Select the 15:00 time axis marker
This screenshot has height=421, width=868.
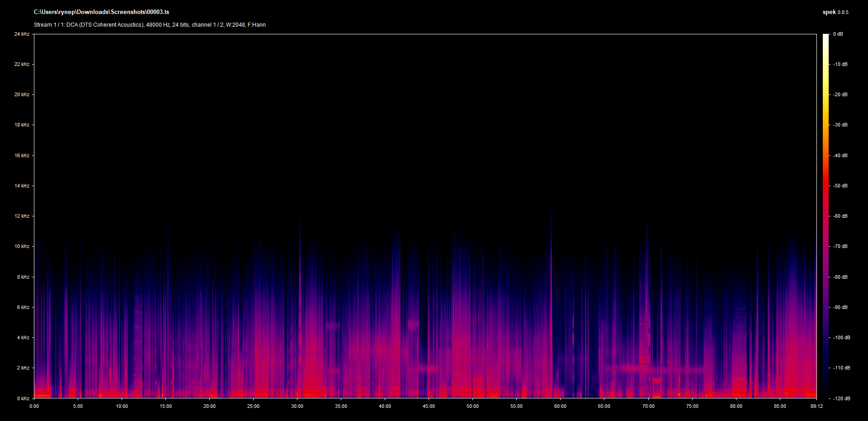point(165,406)
